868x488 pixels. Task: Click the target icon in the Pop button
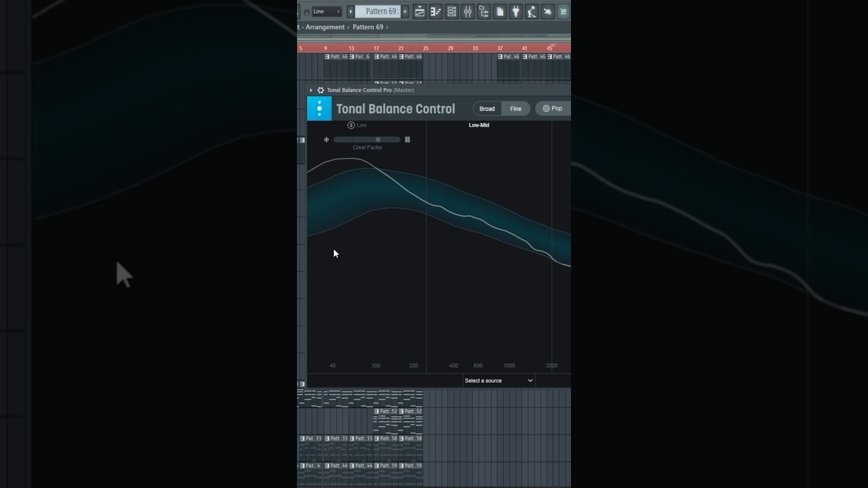click(546, 108)
